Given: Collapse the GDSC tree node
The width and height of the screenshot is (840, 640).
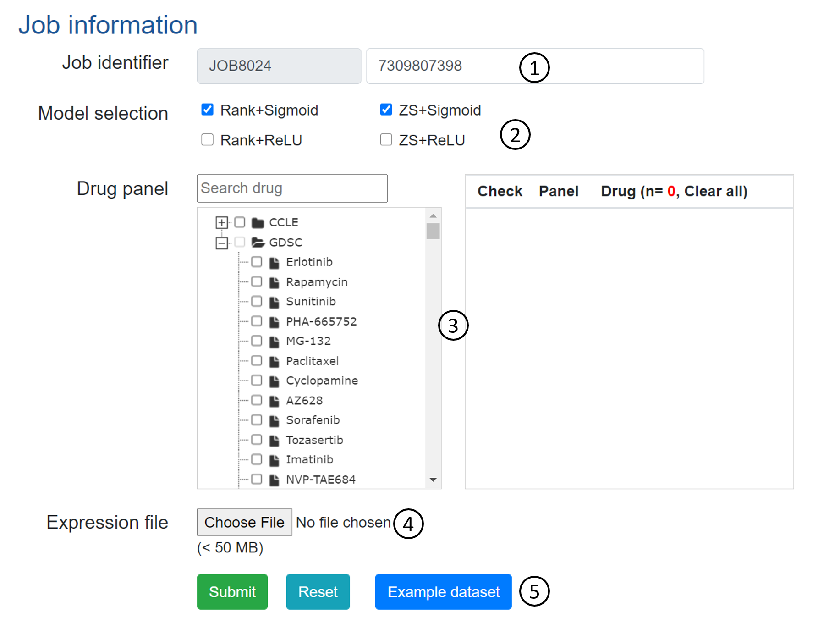Looking at the screenshot, I should pos(222,243).
